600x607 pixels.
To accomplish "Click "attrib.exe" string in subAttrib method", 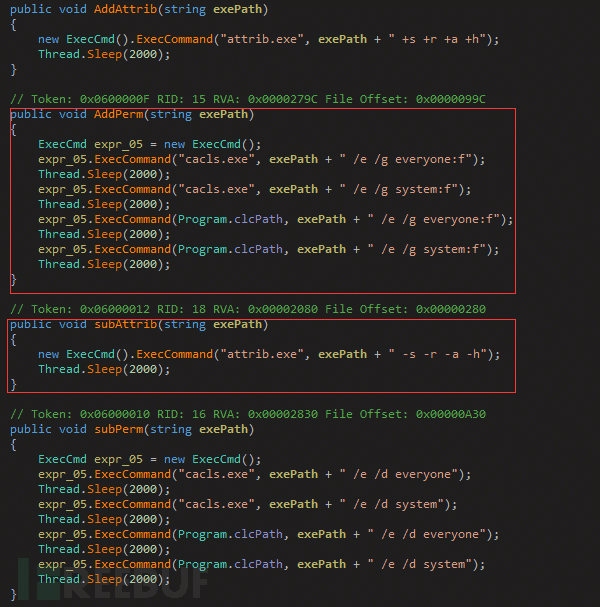I will click(x=262, y=354).
